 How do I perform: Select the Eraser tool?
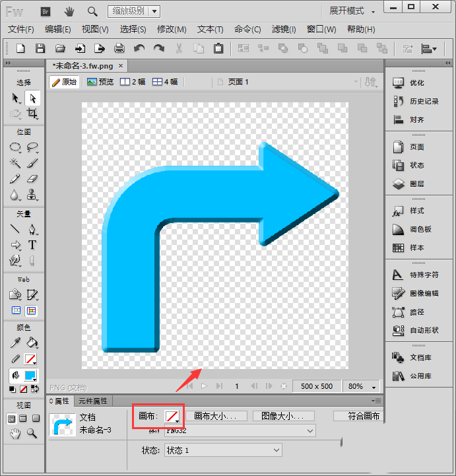pyautogui.click(x=32, y=179)
